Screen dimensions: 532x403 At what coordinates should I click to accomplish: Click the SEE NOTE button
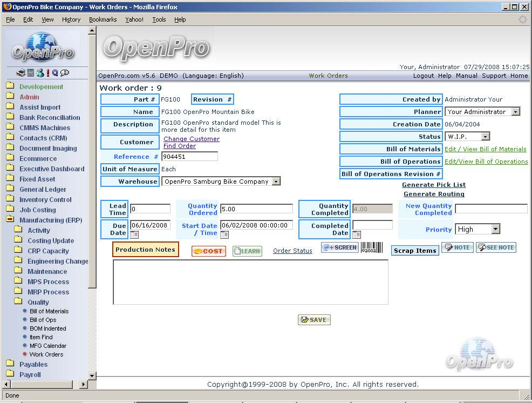pyautogui.click(x=495, y=247)
